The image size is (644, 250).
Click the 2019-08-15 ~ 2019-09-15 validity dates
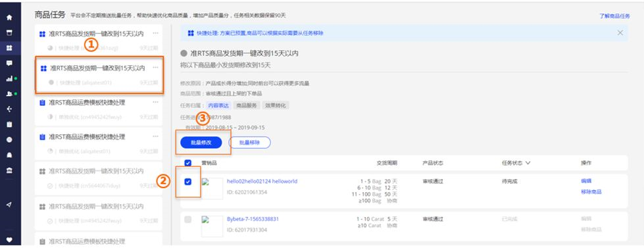[x=235, y=128]
